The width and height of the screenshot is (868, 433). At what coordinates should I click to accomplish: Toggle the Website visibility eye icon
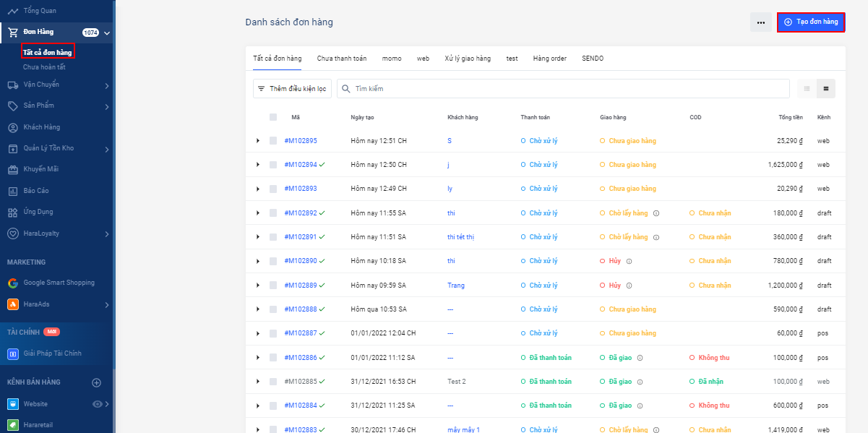coord(98,404)
